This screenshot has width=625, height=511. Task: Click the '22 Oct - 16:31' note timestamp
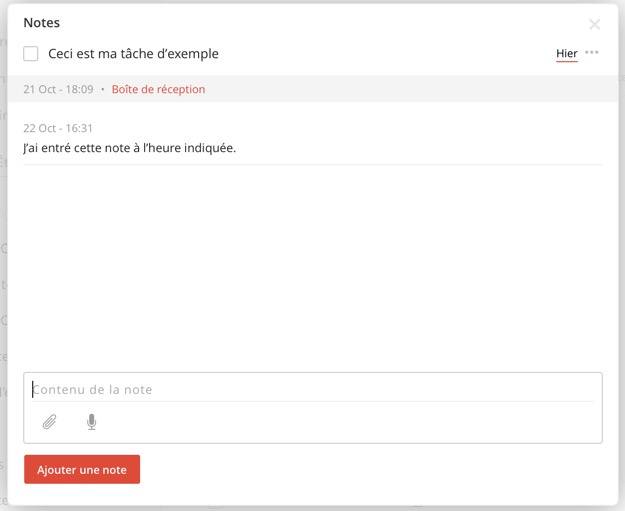tap(58, 128)
